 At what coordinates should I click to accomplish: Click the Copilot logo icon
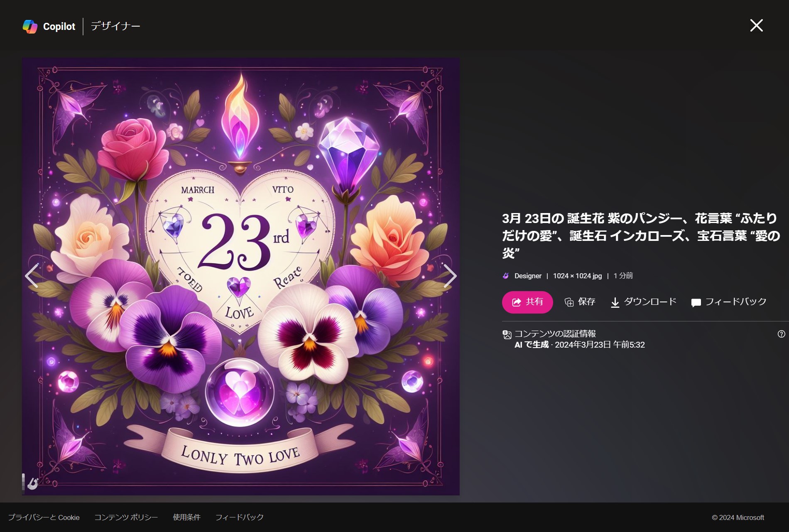click(30, 27)
